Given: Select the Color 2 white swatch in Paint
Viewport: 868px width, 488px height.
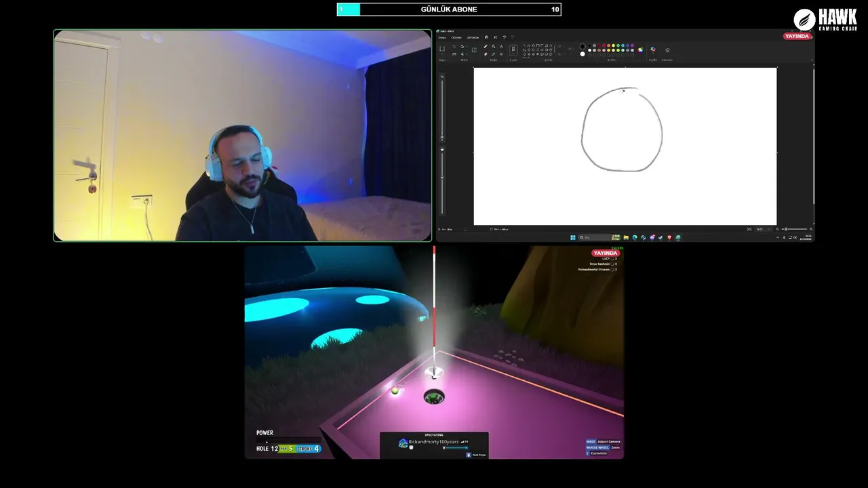Looking at the screenshot, I should 583,54.
